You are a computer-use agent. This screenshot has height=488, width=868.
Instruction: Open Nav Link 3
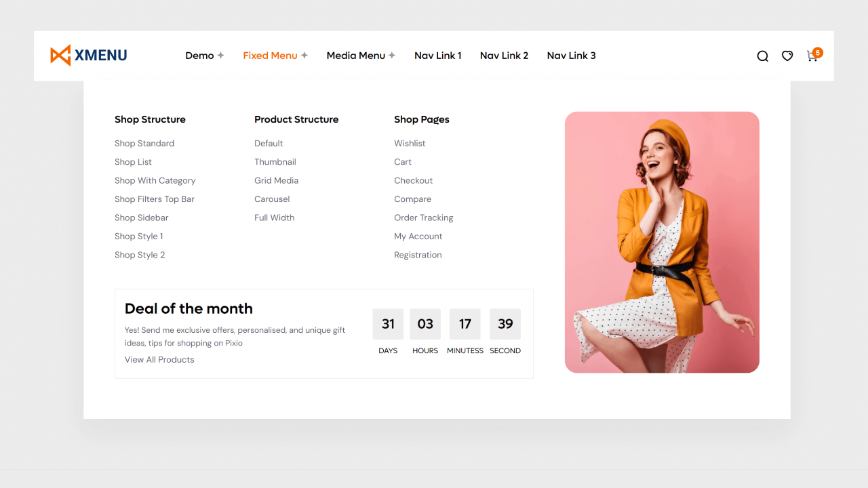coord(571,56)
